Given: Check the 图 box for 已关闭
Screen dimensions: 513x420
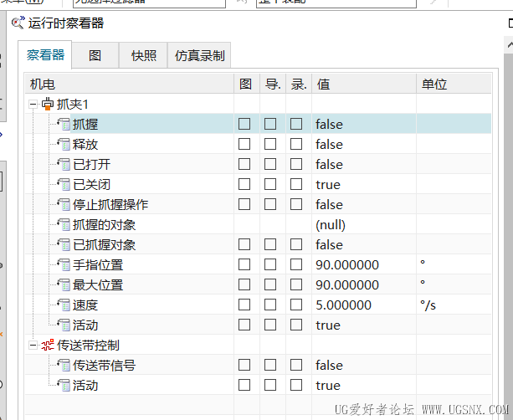Looking at the screenshot, I should pyautogui.click(x=244, y=184).
